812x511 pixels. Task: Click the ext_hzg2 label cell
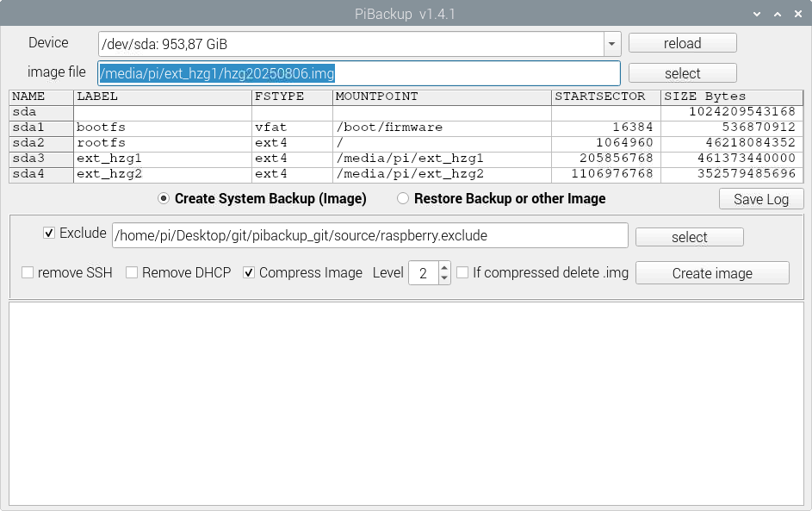tap(163, 175)
